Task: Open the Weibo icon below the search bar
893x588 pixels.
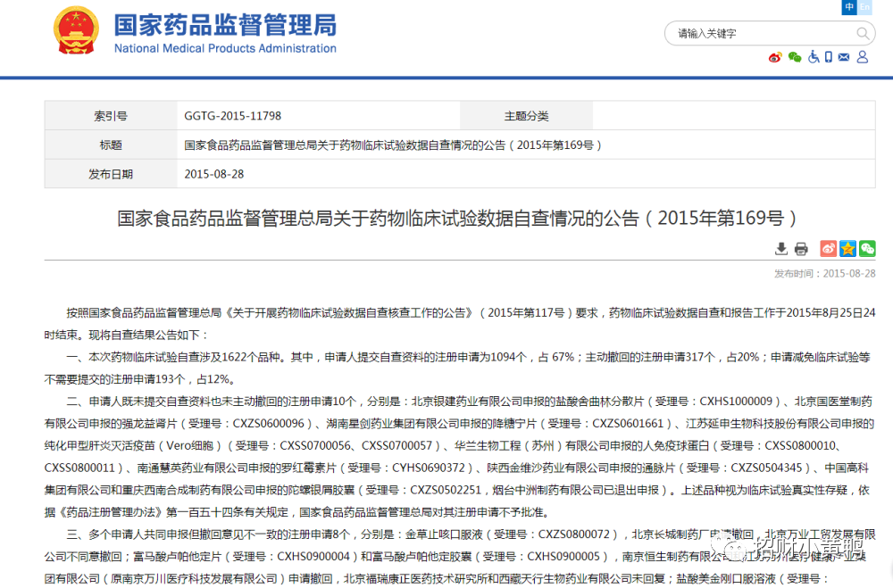Action: pos(774,57)
